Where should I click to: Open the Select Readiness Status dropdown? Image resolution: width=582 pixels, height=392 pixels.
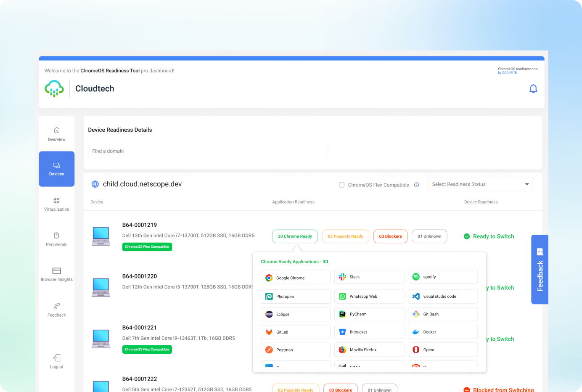click(x=481, y=184)
